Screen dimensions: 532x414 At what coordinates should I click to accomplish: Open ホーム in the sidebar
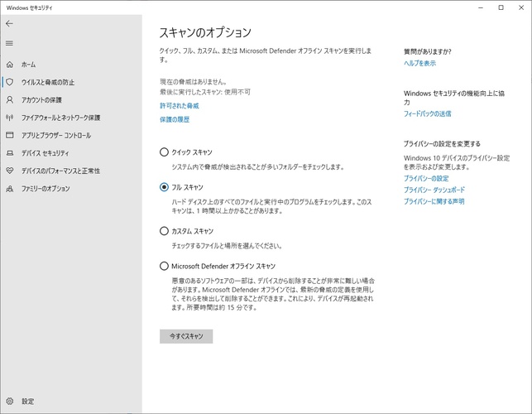[28, 65]
